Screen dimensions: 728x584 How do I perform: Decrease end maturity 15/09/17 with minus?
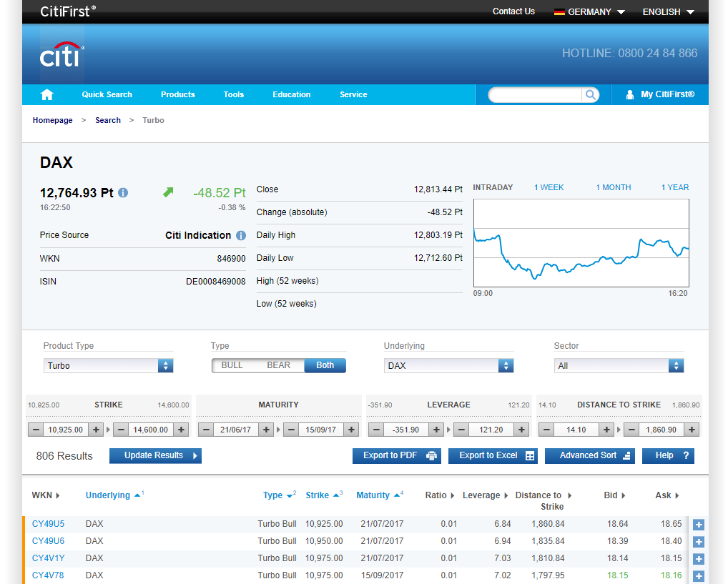(x=291, y=430)
